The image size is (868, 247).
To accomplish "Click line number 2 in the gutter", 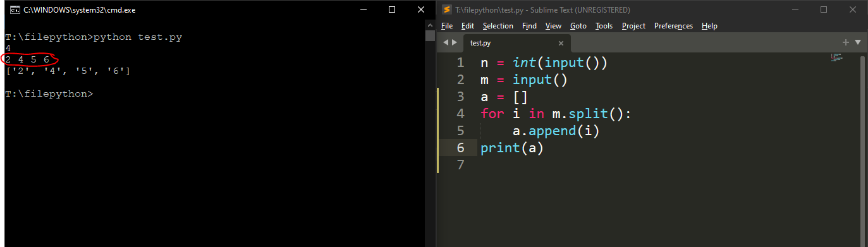I will click(x=460, y=80).
